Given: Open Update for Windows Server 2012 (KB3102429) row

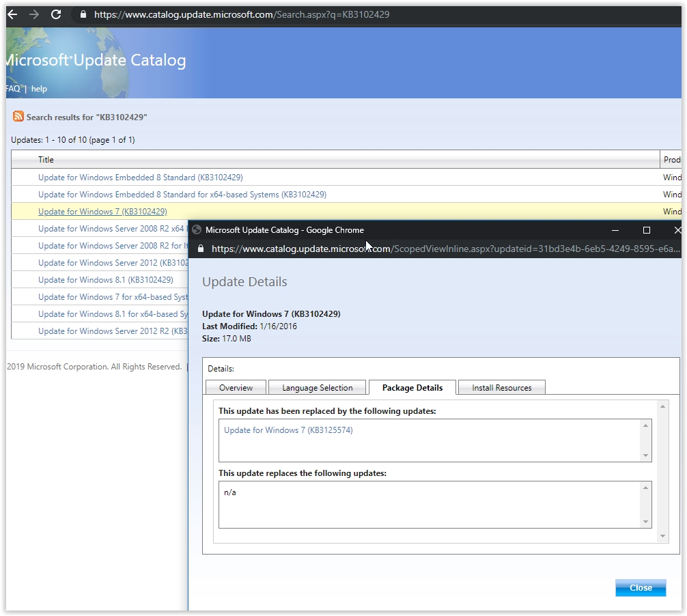Looking at the screenshot, I should (x=113, y=263).
